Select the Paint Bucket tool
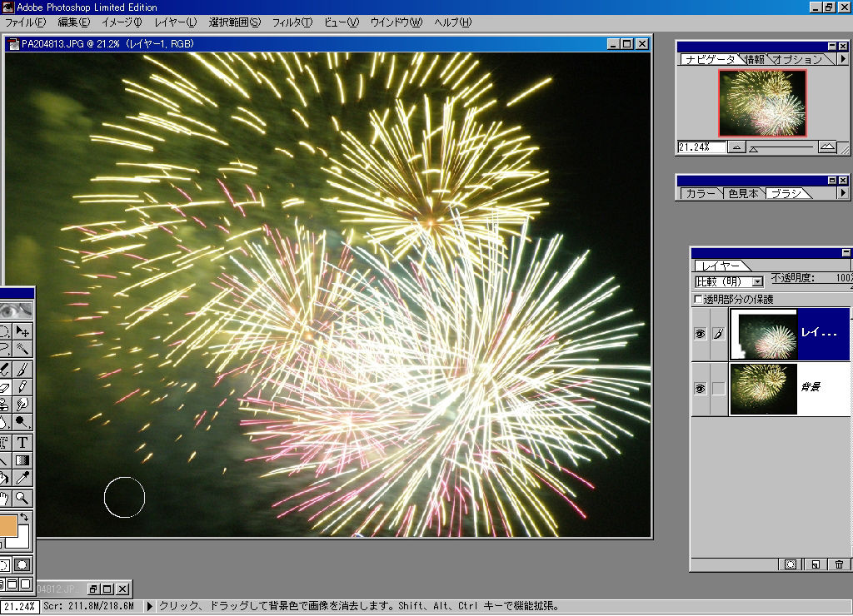This screenshot has height=616, width=853. [6, 478]
